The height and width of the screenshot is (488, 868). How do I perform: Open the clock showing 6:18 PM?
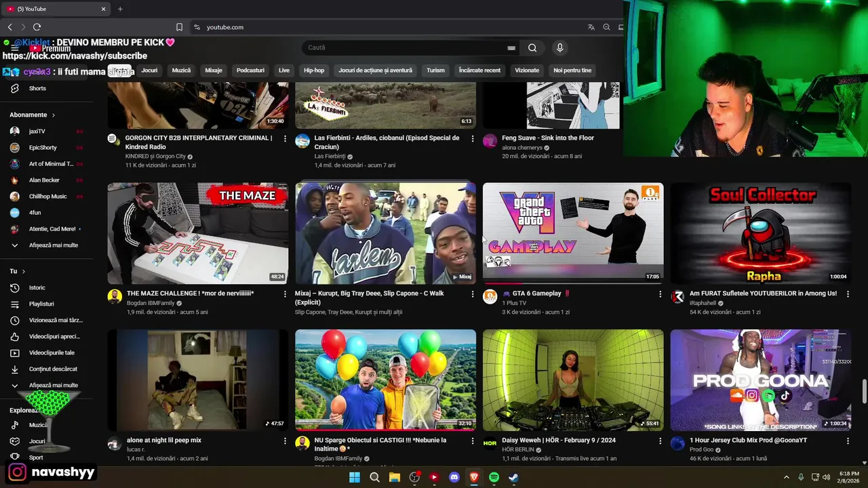point(849,477)
